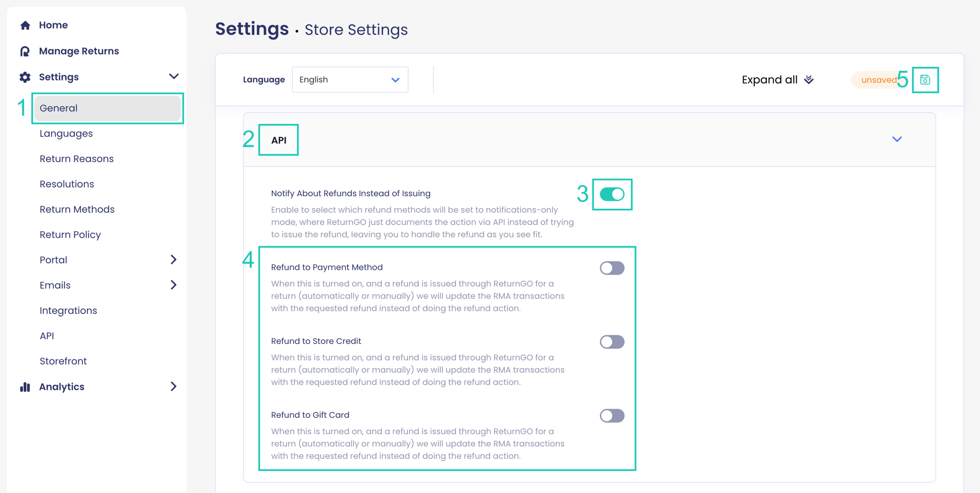Screen dimensions: 980x493
Task: Disable Notify About Refunds Instead of Issuing
Action: click(x=612, y=194)
